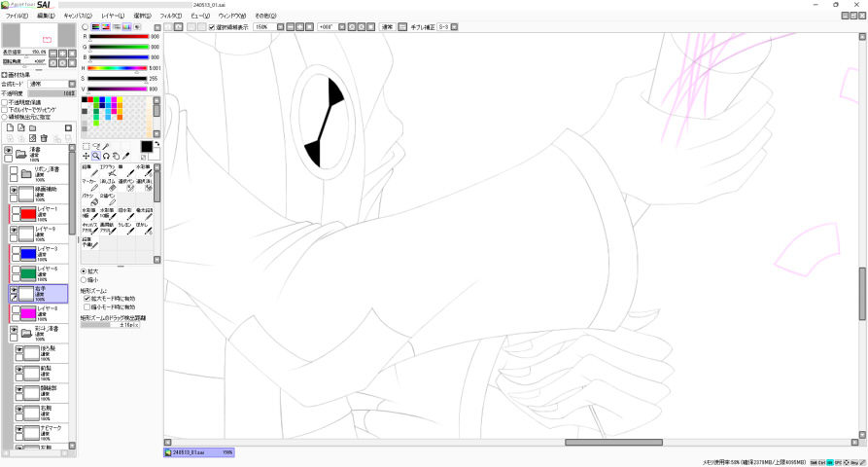Toggle 拡大モード時に有効 checkbox

[x=87, y=299]
